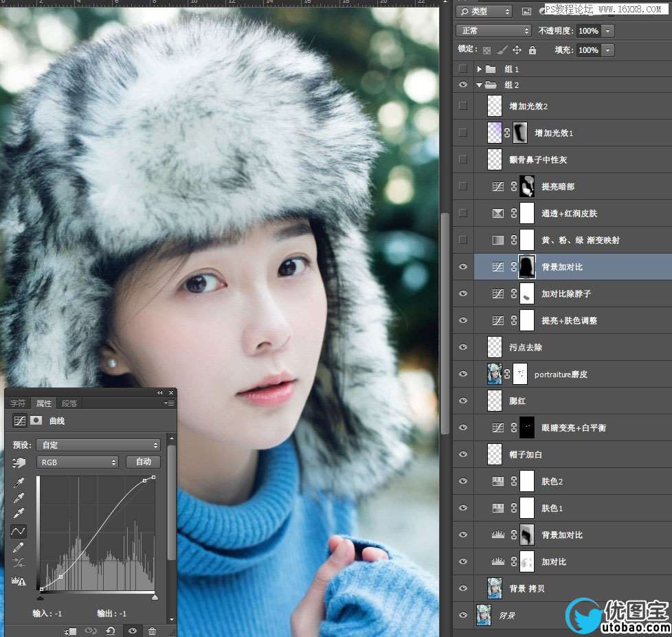Expand the 组 1 layer group

coord(480,69)
